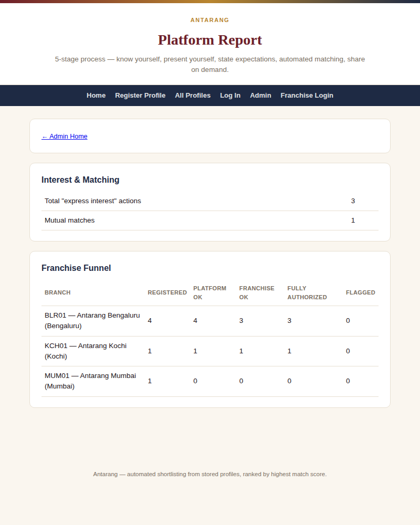Click Franchise OK value in Bengaluru row
Screen dimensions: 420x525
(241, 321)
